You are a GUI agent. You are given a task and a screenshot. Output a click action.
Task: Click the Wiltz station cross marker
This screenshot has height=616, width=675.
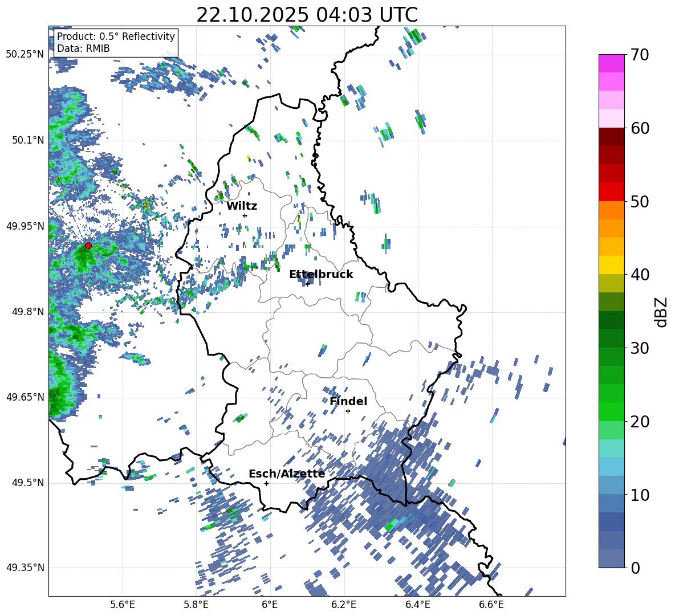(x=245, y=215)
